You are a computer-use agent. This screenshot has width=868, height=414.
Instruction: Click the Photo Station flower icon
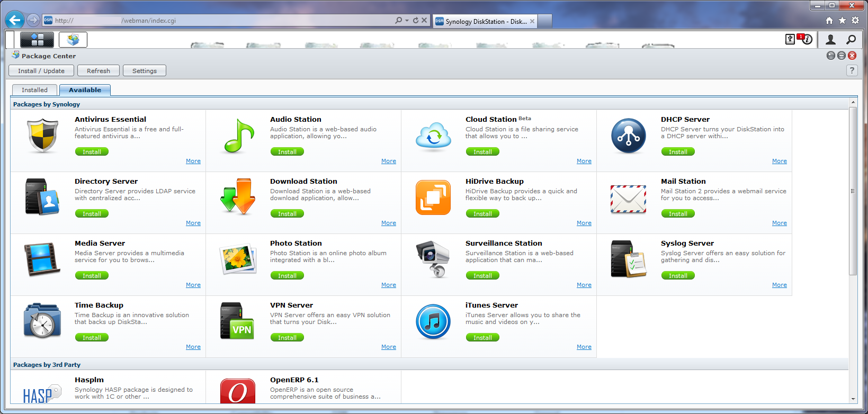(x=238, y=258)
